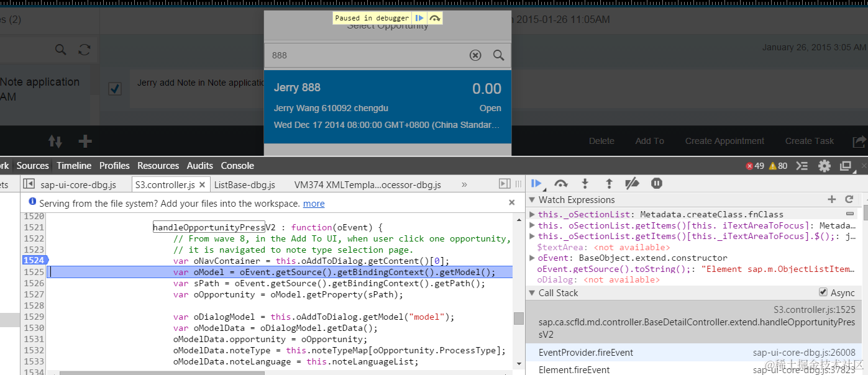Change DevTools dock side
Image resolution: width=868 pixels, height=375 pixels.
point(846,166)
